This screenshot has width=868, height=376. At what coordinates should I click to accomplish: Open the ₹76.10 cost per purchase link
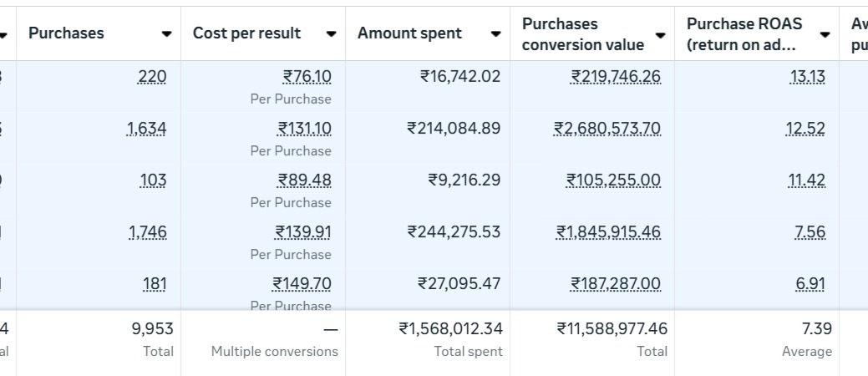click(307, 77)
